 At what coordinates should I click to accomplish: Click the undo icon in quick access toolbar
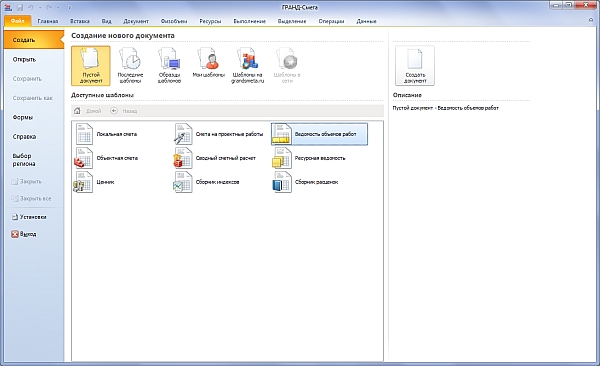coord(31,7)
